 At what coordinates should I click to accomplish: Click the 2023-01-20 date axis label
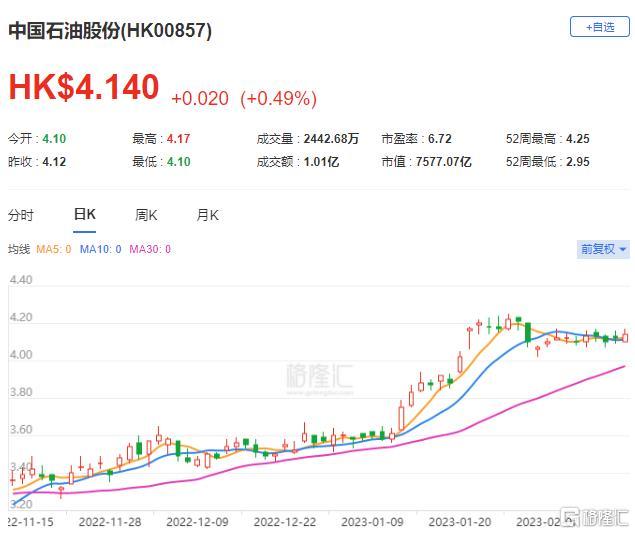(460, 521)
